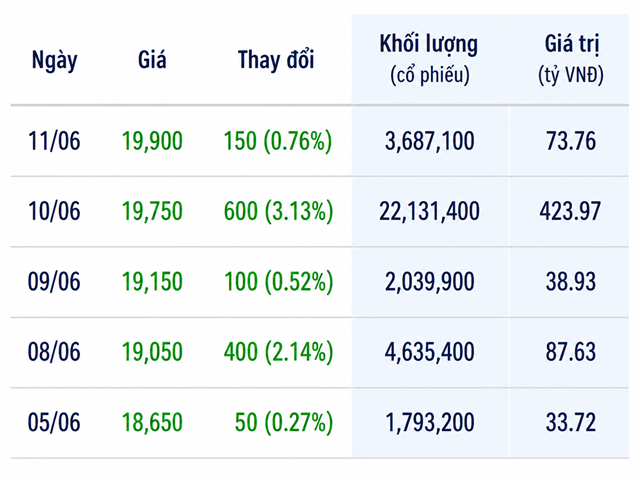Screen dimensions: 640x480
Task: Select the 08/06 date cell
Action: coord(54,352)
